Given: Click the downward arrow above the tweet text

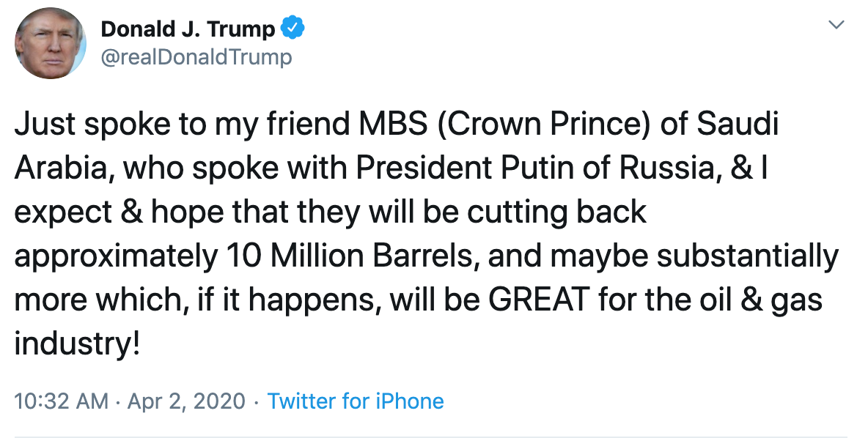Looking at the screenshot, I should [837, 24].
